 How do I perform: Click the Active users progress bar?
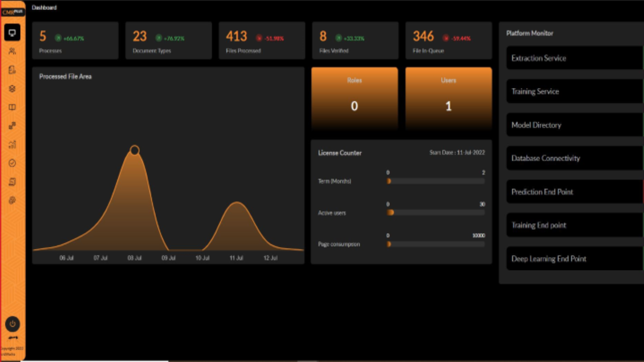click(436, 213)
